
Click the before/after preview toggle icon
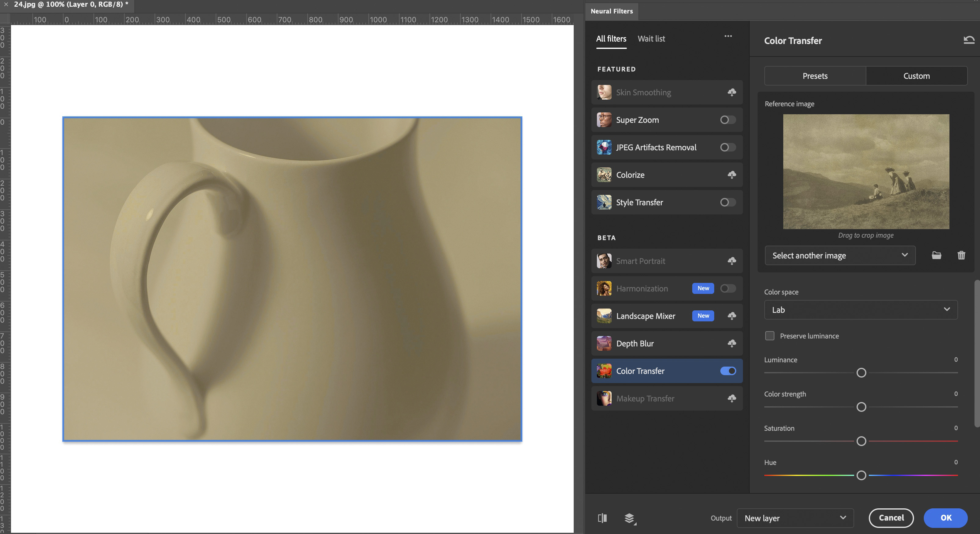click(602, 518)
